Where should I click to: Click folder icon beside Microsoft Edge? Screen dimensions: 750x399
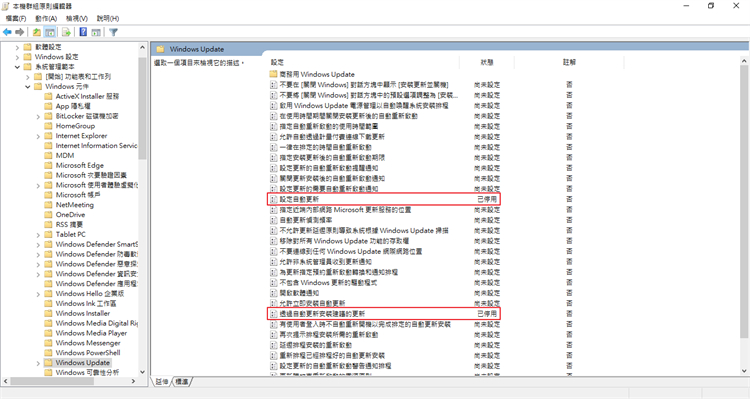(48, 165)
